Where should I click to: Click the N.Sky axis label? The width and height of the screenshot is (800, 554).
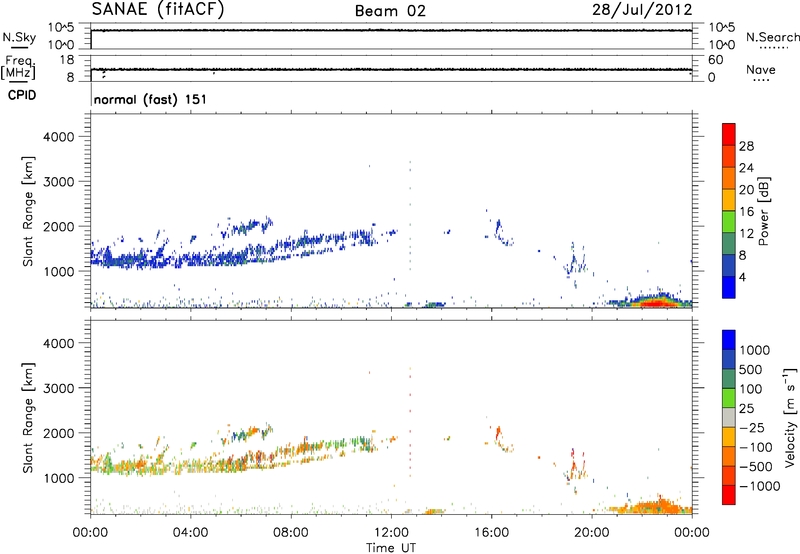[19, 37]
